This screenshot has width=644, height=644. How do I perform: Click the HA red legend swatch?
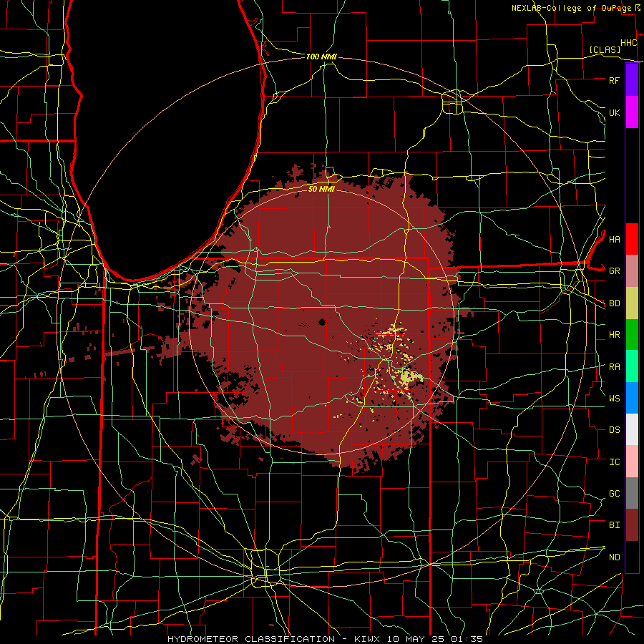coord(632,239)
